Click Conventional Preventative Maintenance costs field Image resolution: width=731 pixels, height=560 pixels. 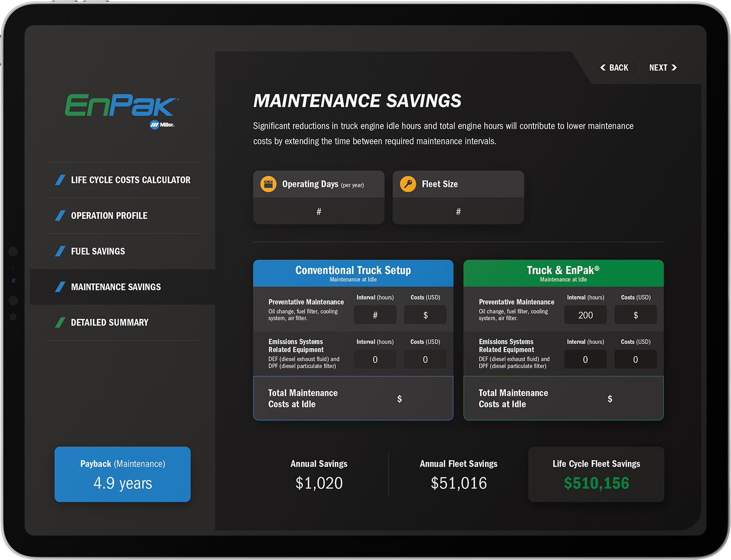(425, 315)
